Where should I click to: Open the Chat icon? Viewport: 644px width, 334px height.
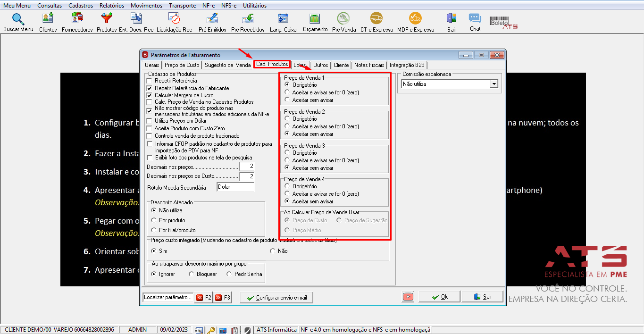[x=475, y=18]
